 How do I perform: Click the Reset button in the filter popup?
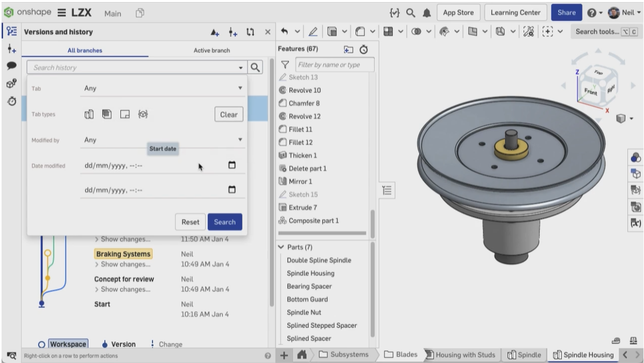(190, 222)
